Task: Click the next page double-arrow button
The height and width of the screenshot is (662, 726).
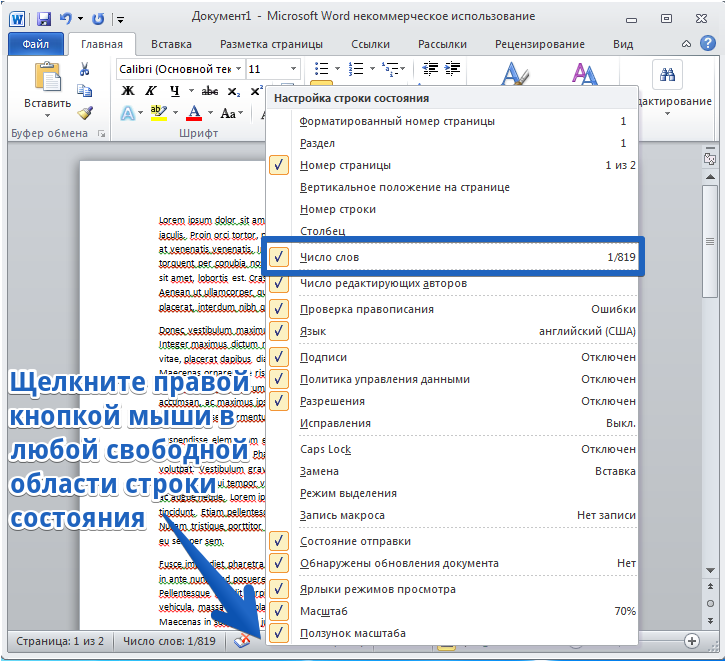Action: pos(710,620)
